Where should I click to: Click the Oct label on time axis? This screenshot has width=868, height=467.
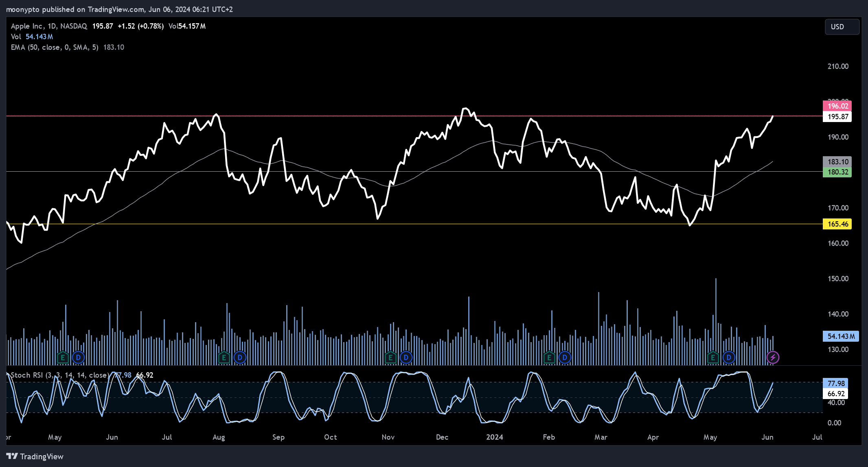[331, 437]
